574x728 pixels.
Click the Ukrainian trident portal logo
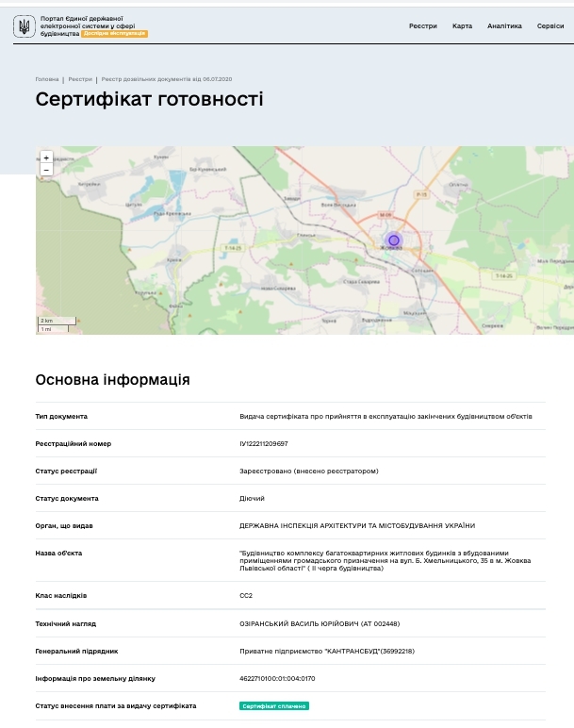click(25, 26)
